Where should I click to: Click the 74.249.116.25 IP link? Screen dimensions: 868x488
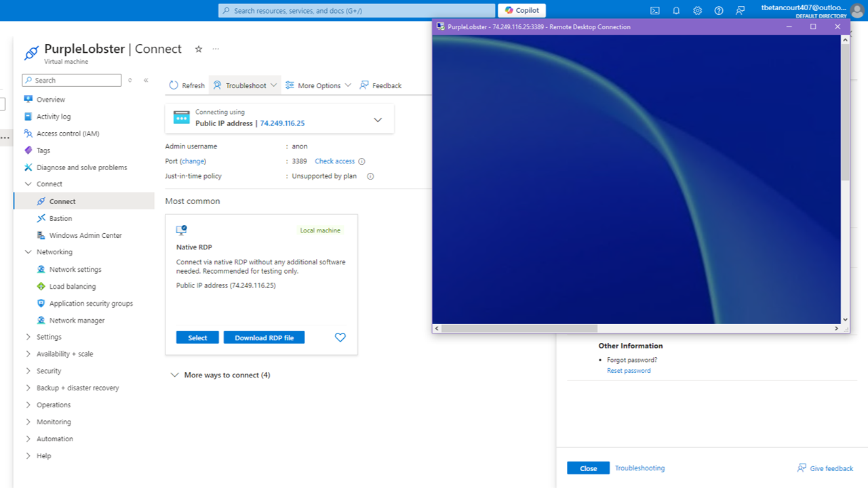[x=282, y=123]
